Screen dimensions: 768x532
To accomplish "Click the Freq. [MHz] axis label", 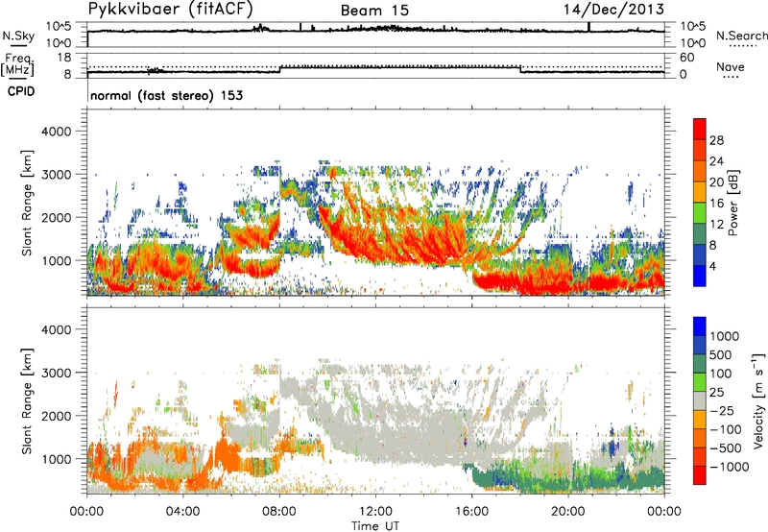I will point(17,65).
